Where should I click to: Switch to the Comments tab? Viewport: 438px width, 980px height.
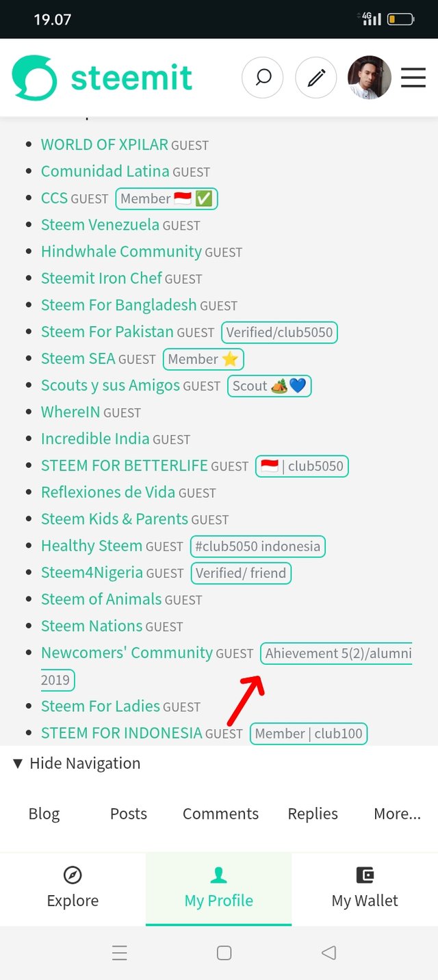(x=220, y=814)
